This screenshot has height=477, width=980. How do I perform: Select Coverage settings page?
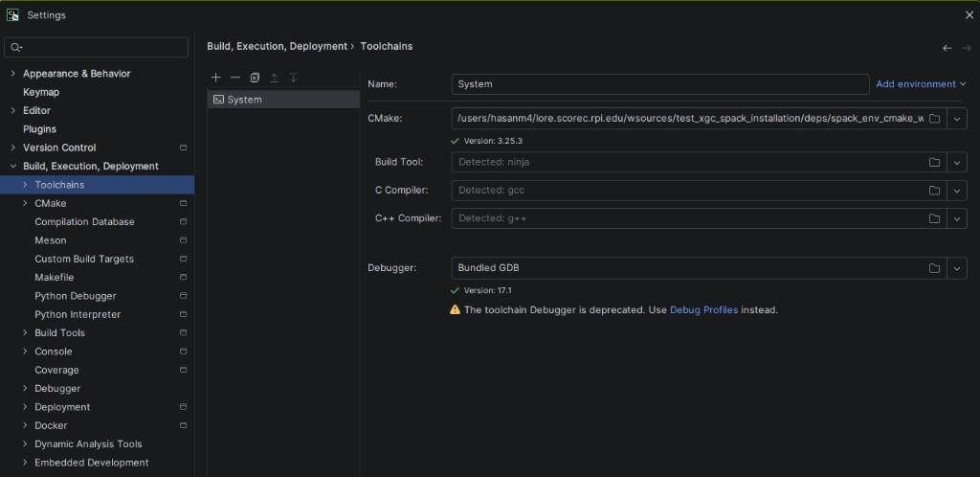56,370
